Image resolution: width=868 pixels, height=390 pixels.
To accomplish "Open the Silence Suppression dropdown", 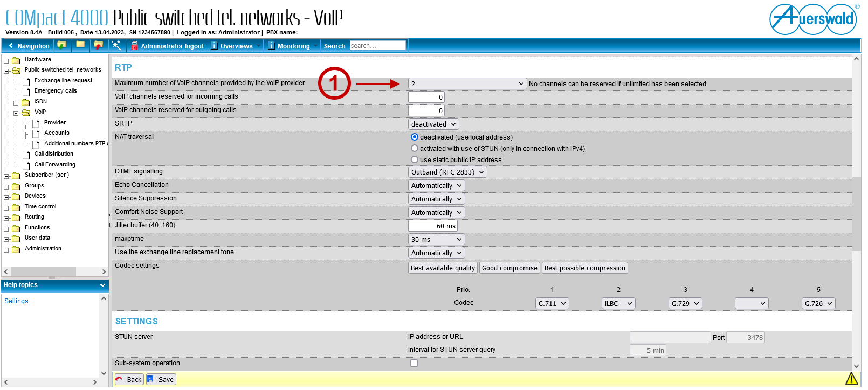I will pyautogui.click(x=437, y=199).
